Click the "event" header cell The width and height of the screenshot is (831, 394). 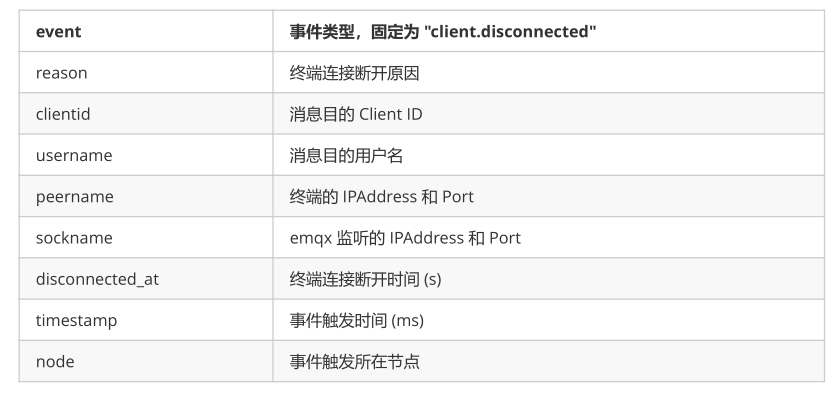146,31
